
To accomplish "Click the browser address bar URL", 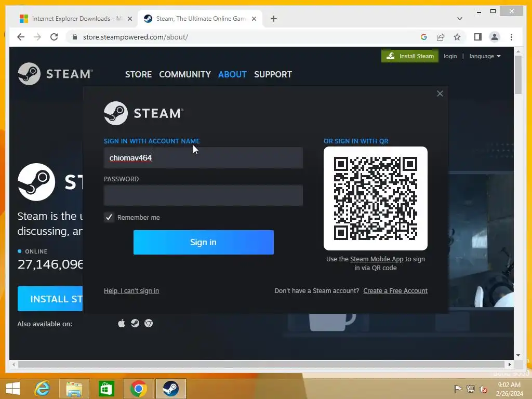I will coord(136,37).
